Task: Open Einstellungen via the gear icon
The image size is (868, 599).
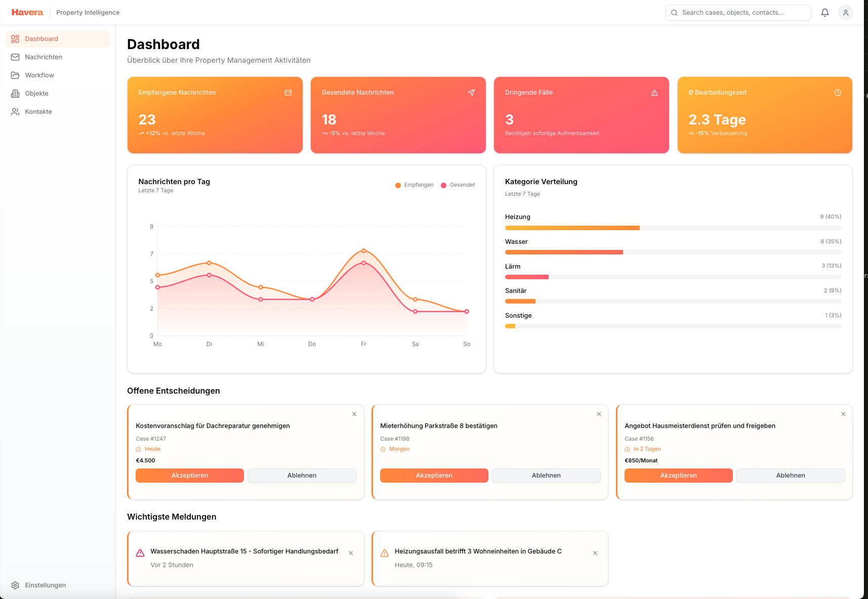Action: coord(16,585)
